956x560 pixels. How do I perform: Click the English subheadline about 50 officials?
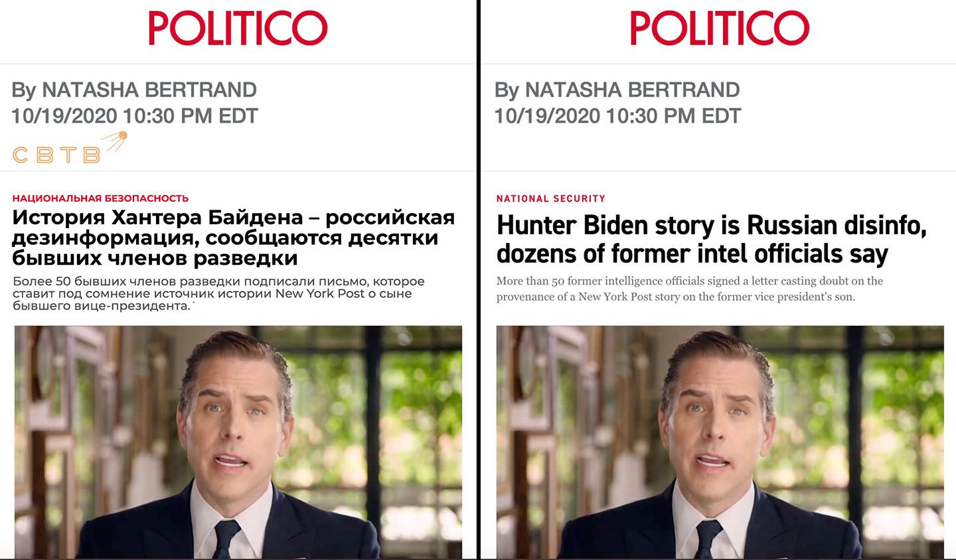point(690,289)
